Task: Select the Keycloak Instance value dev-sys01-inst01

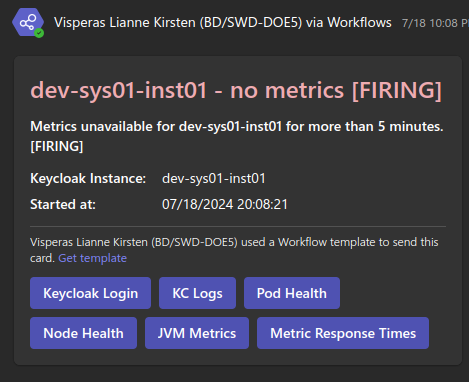Action: pos(214,178)
